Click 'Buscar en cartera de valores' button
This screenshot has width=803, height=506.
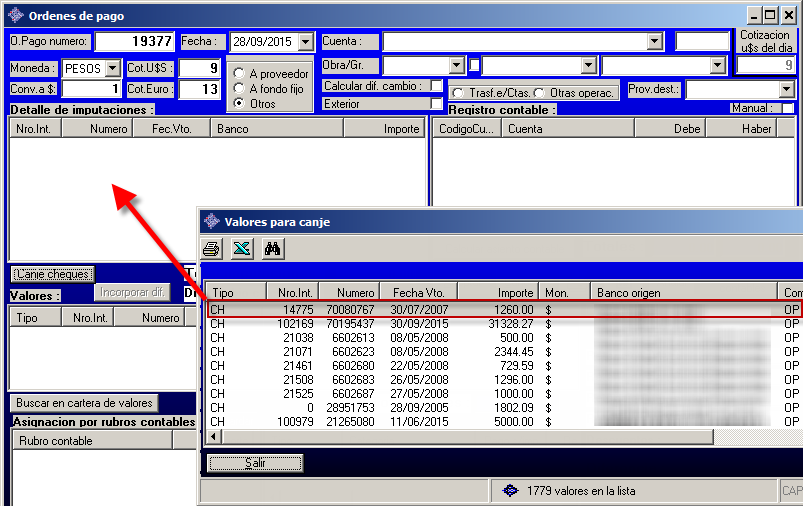[85, 403]
